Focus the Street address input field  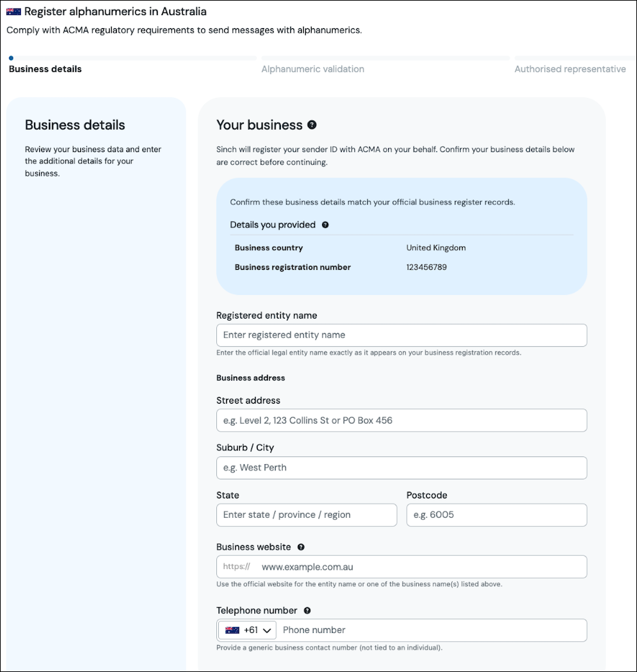coord(402,421)
